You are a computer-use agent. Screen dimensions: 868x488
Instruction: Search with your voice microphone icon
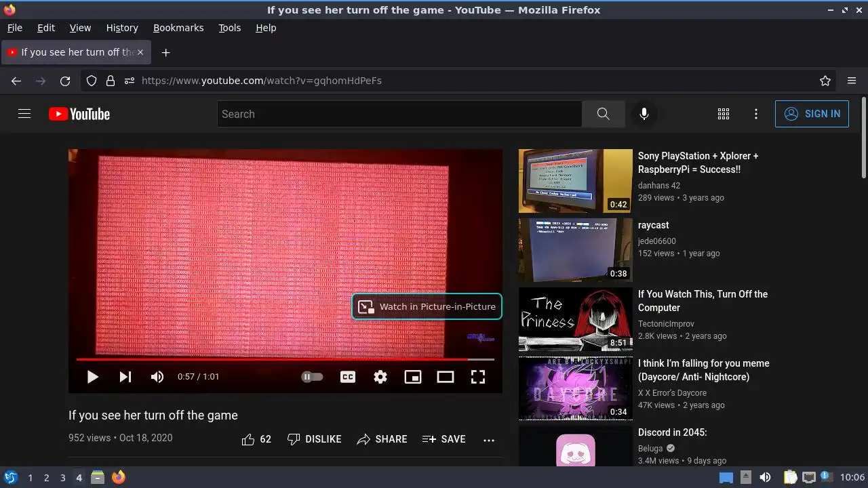coord(644,114)
